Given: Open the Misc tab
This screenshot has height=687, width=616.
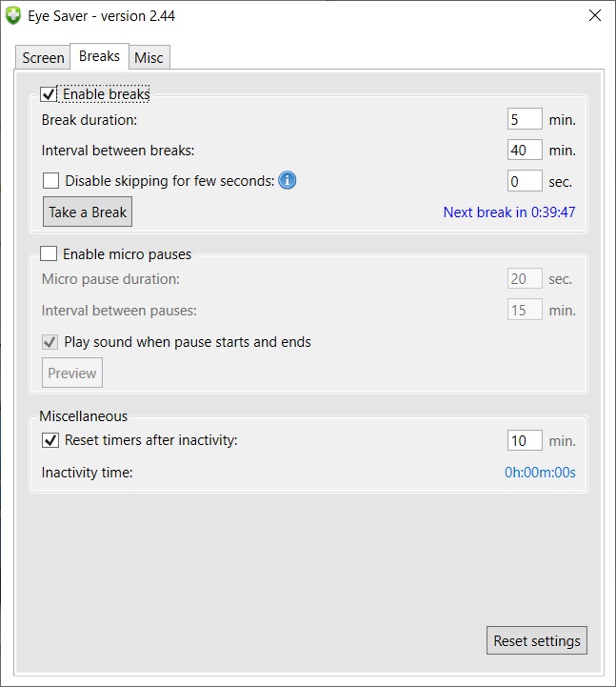Looking at the screenshot, I should point(149,58).
